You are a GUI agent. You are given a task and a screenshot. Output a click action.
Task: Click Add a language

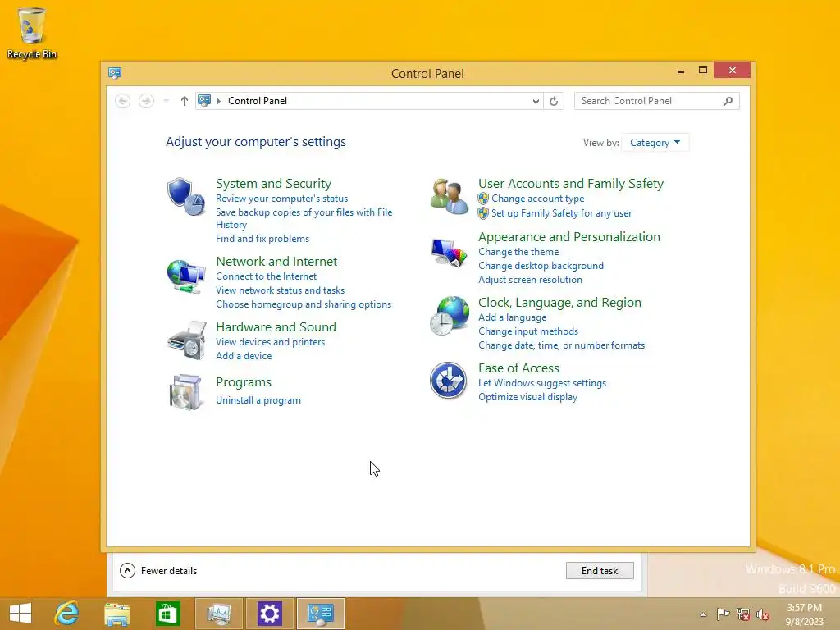pyautogui.click(x=513, y=317)
